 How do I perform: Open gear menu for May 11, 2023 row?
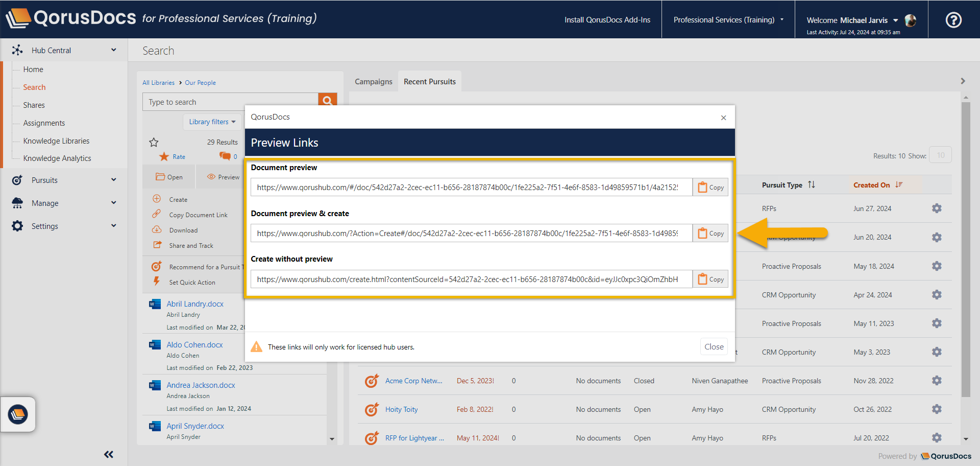click(x=937, y=323)
